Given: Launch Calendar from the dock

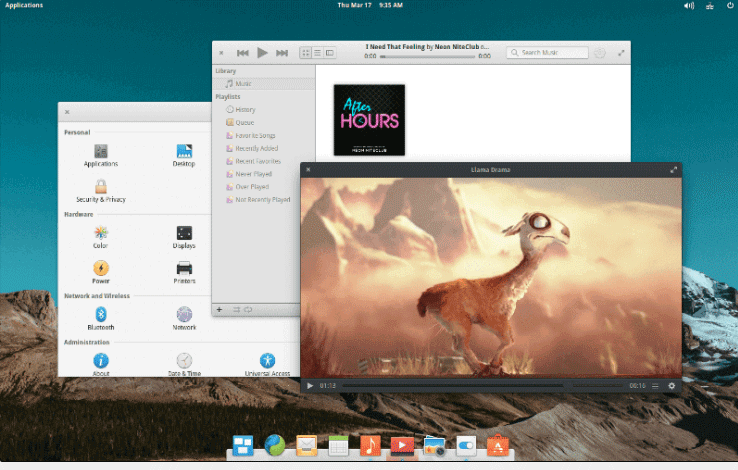Looking at the screenshot, I should pos(338,446).
